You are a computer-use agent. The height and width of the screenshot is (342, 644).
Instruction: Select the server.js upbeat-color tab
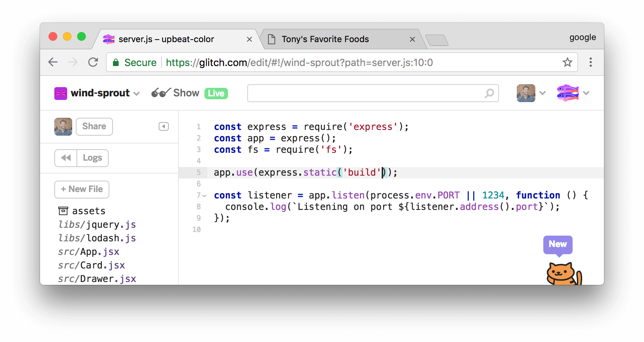(166, 39)
